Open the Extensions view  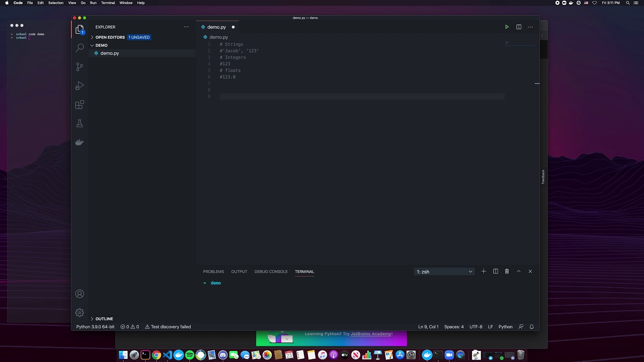point(79,105)
